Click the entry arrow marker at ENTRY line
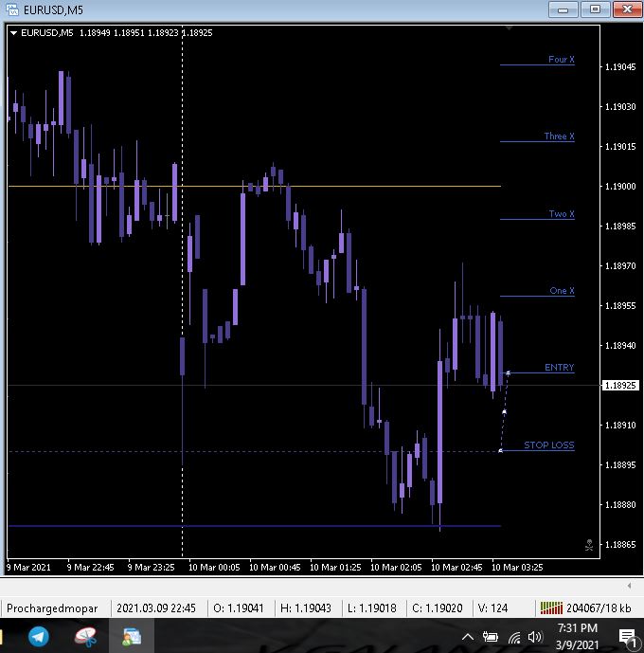The width and height of the screenshot is (644, 653). point(508,373)
